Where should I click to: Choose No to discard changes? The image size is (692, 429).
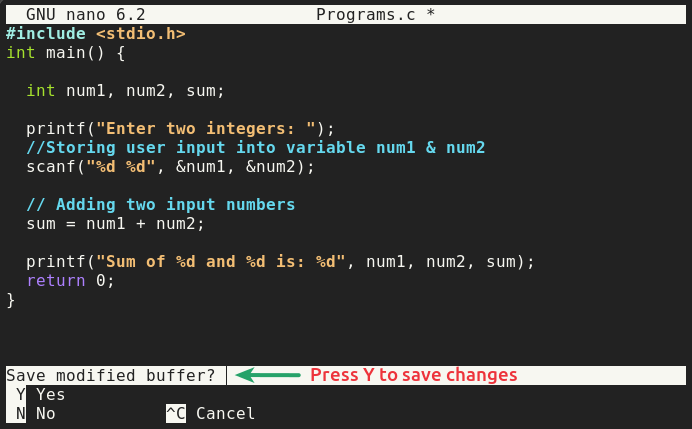pyautogui.click(x=46, y=414)
